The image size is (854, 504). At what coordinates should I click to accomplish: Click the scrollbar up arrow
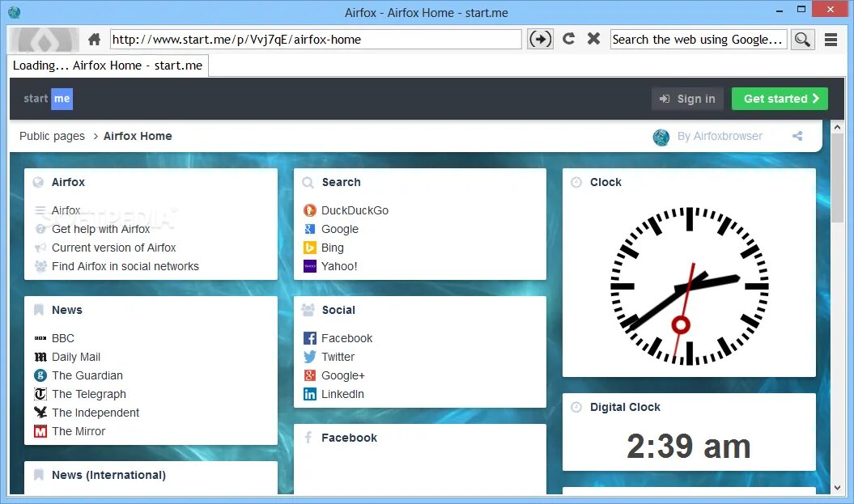(x=837, y=127)
